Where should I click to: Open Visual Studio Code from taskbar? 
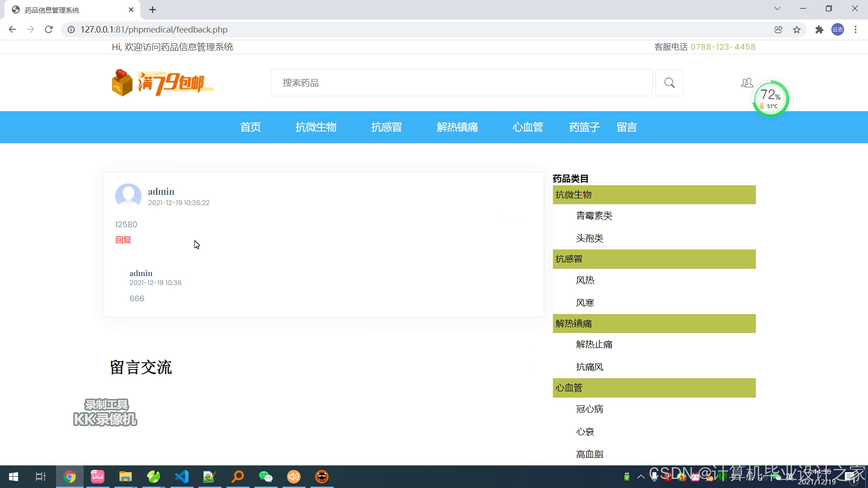click(x=182, y=477)
